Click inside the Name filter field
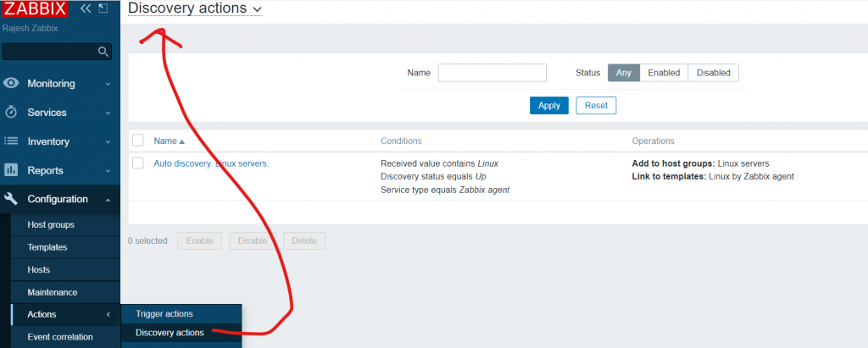 pyautogui.click(x=492, y=73)
